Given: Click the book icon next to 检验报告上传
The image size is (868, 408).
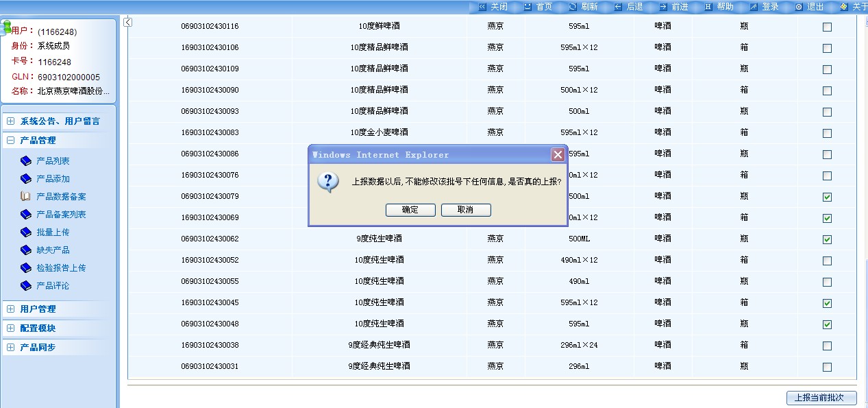Looking at the screenshot, I should 26,268.
